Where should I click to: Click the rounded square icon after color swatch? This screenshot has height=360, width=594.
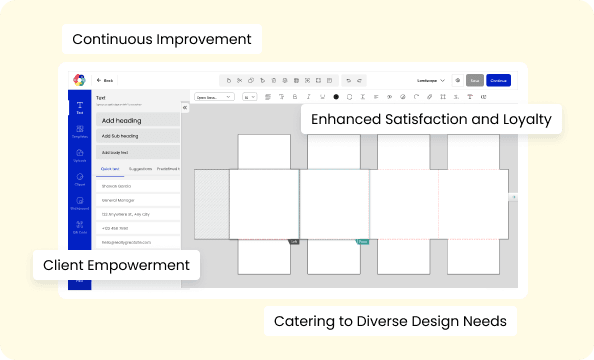(349, 97)
